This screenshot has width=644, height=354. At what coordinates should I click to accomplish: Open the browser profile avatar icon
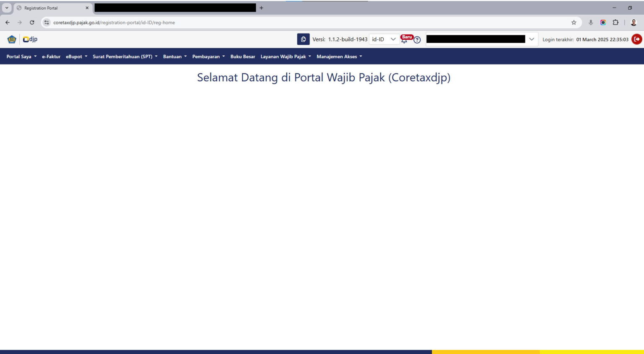(634, 23)
